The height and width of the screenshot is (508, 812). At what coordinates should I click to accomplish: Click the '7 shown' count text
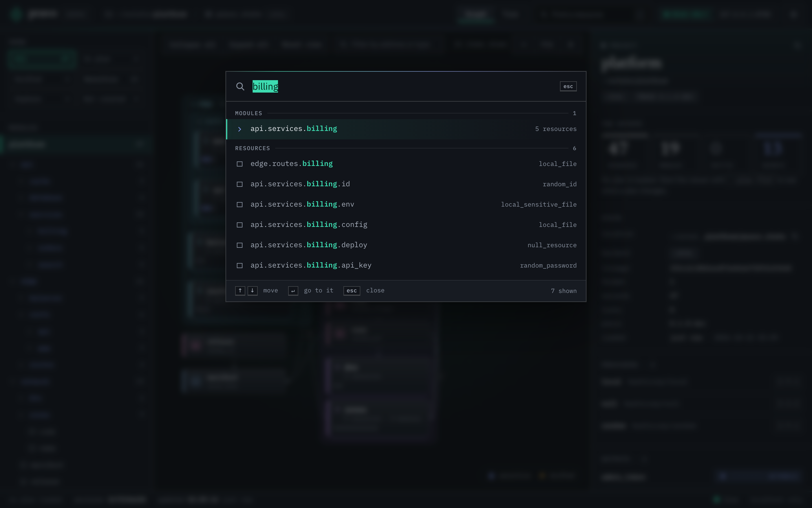[x=564, y=291]
